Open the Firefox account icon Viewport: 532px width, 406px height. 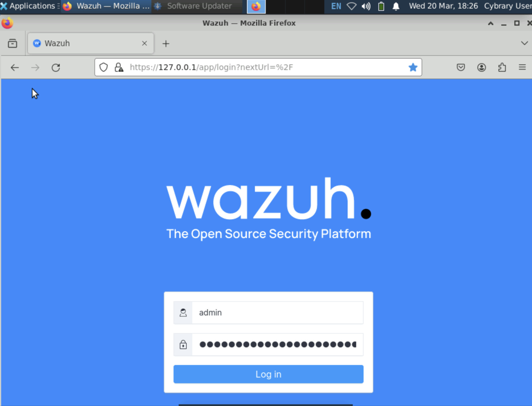coord(481,67)
